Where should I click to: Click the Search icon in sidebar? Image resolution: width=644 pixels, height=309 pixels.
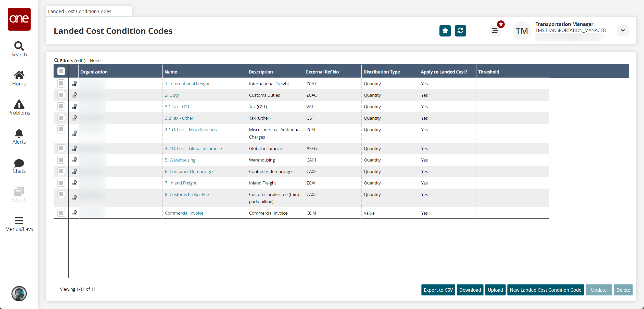pos(18,46)
